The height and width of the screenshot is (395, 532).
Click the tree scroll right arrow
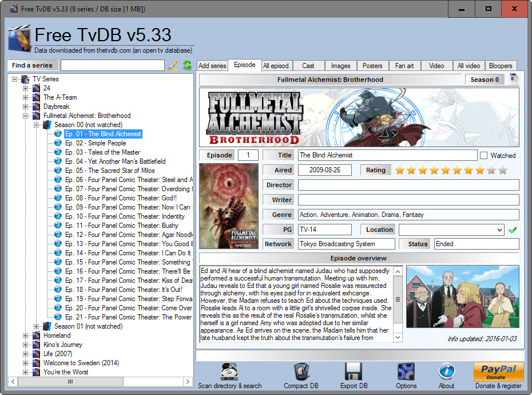(188, 381)
